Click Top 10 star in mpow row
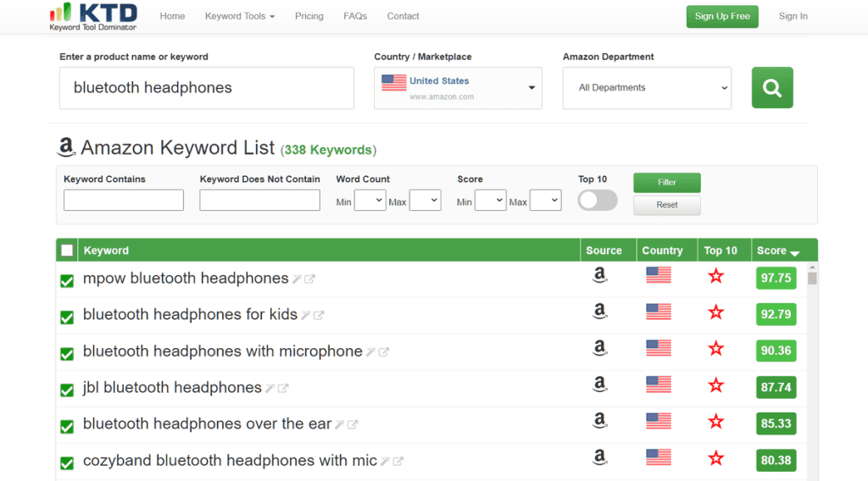 (715, 275)
